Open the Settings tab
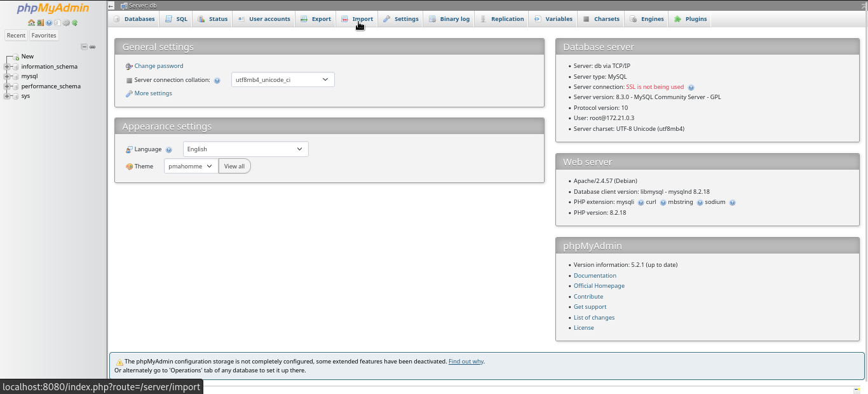This screenshot has width=868, height=394. click(x=400, y=19)
